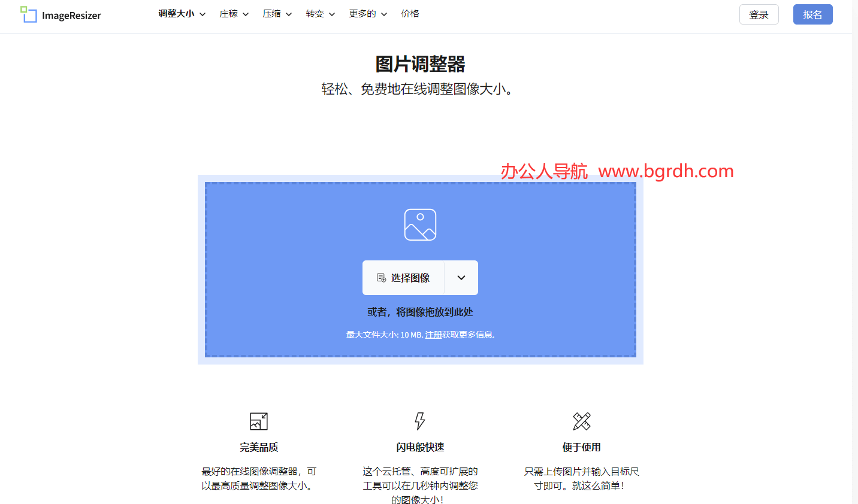858x504 pixels.
Task: Open the 转变 menu
Action: click(x=315, y=13)
